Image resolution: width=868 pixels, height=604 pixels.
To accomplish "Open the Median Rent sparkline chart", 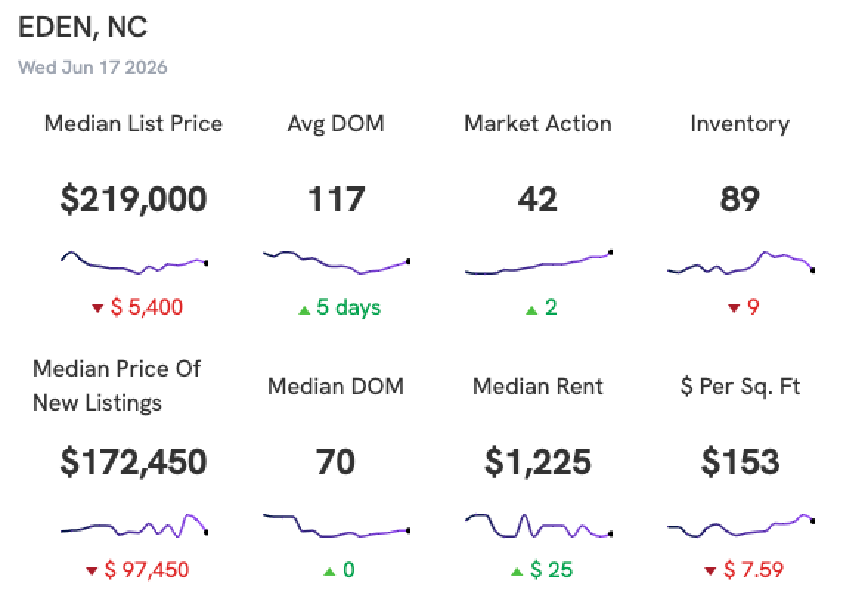I will [x=539, y=526].
